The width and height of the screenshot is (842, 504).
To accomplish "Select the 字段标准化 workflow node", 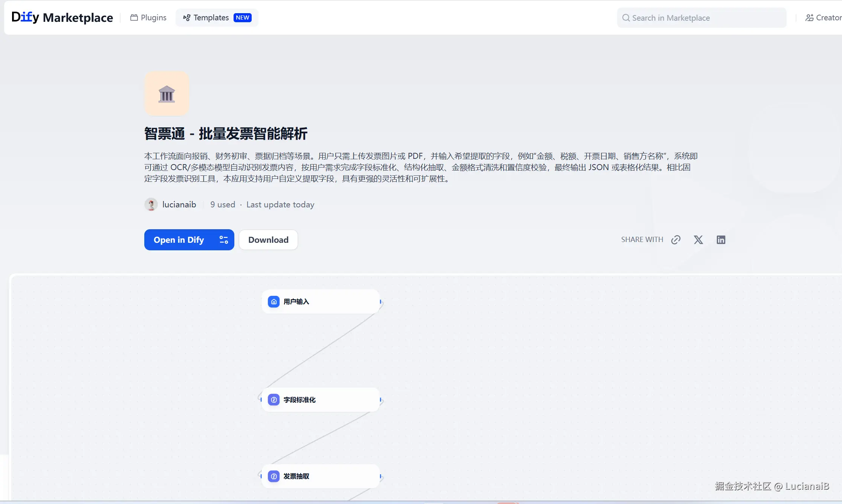I will [x=321, y=400].
